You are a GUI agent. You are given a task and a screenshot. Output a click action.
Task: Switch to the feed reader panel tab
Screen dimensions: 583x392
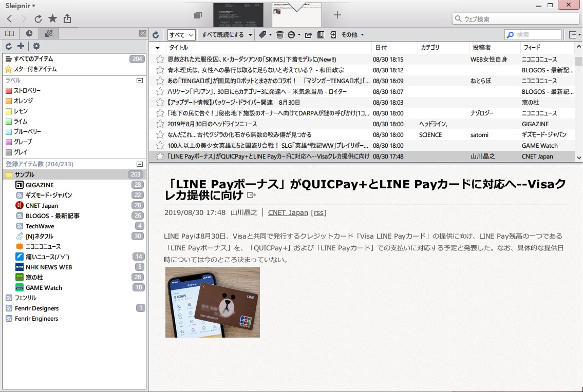coord(49,33)
